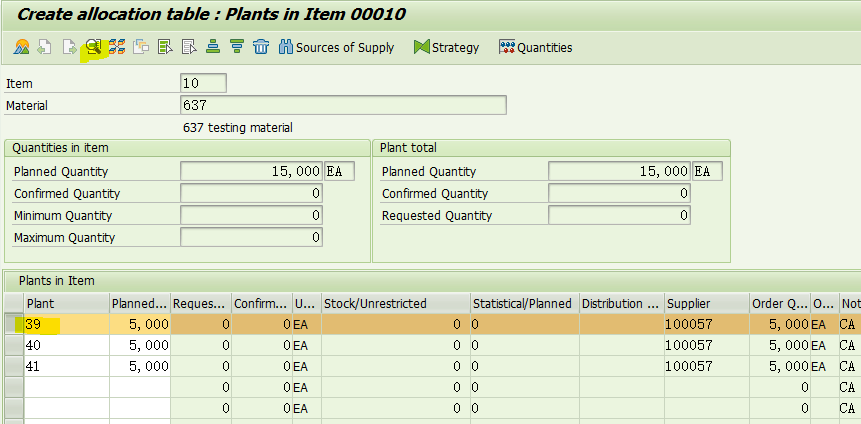Viewport: 861px width, 424px height.
Task: Click plant cell 41
Action: (67, 366)
